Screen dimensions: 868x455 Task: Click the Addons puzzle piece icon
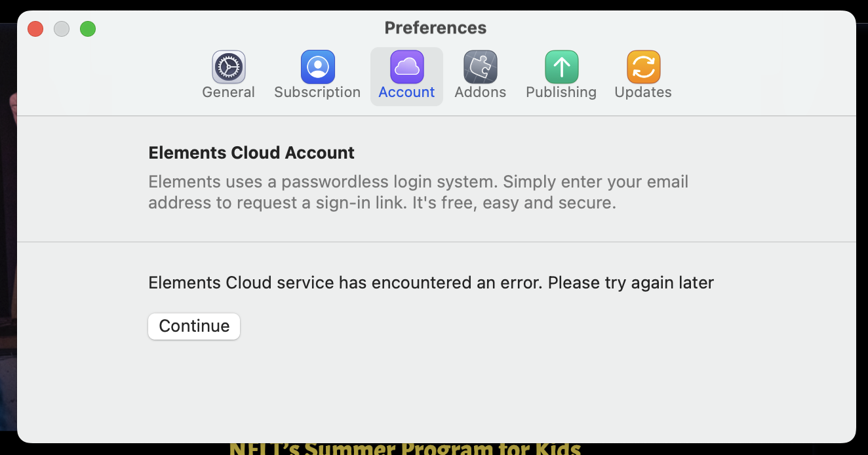481,67
